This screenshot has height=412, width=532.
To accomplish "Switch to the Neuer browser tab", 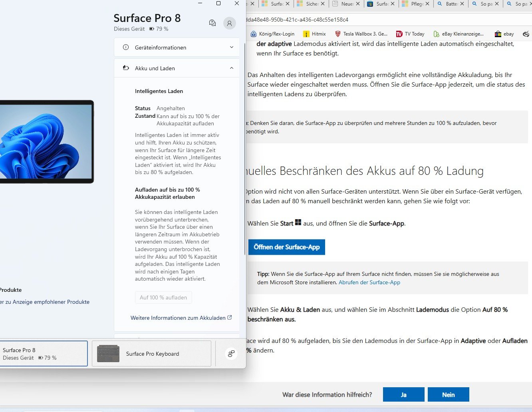I will coord(346,4).
